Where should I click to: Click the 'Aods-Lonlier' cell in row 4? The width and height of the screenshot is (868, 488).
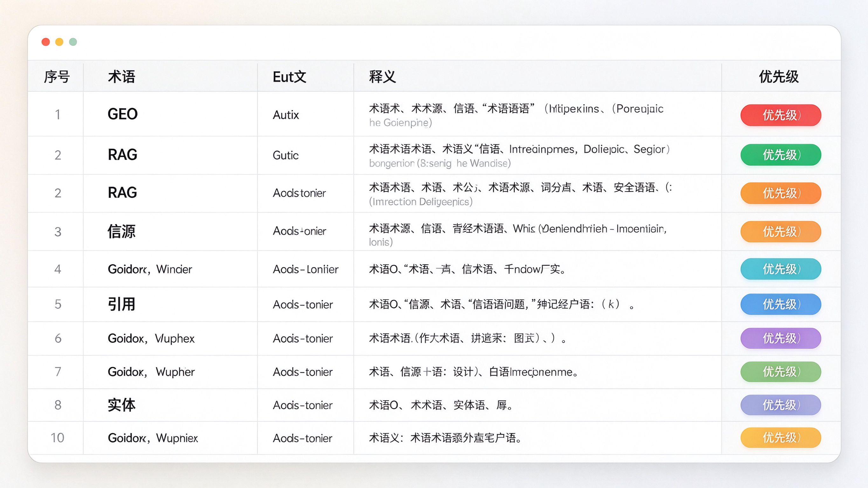305,269
